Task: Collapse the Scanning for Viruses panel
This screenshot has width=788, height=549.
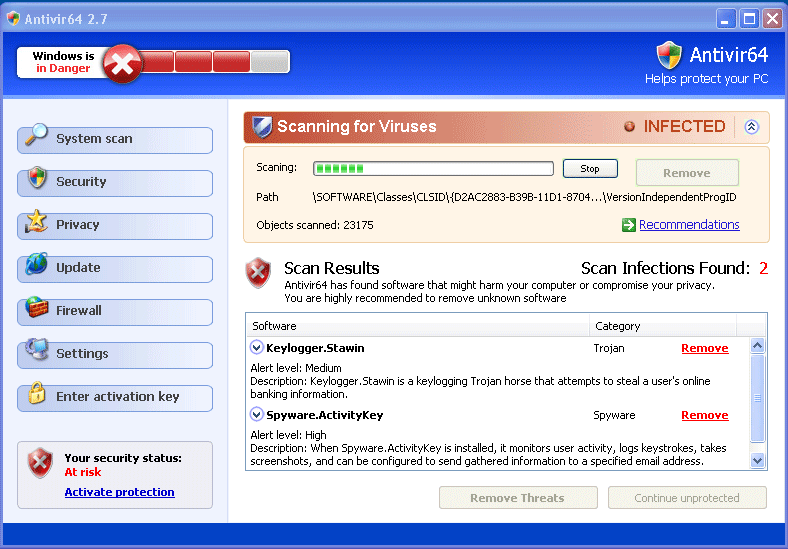Action: [752, 127]
